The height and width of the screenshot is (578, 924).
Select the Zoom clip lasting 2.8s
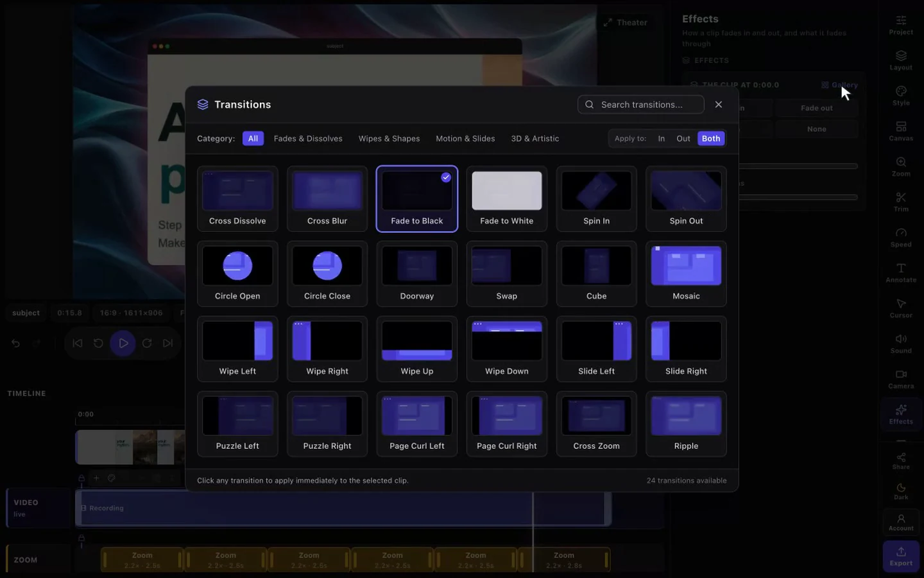pos(564,559)
